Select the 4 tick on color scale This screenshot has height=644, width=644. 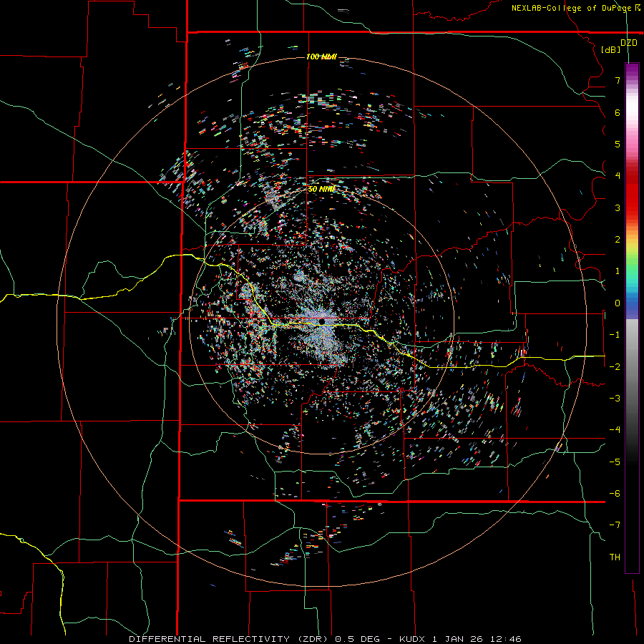tap(618, 176)
